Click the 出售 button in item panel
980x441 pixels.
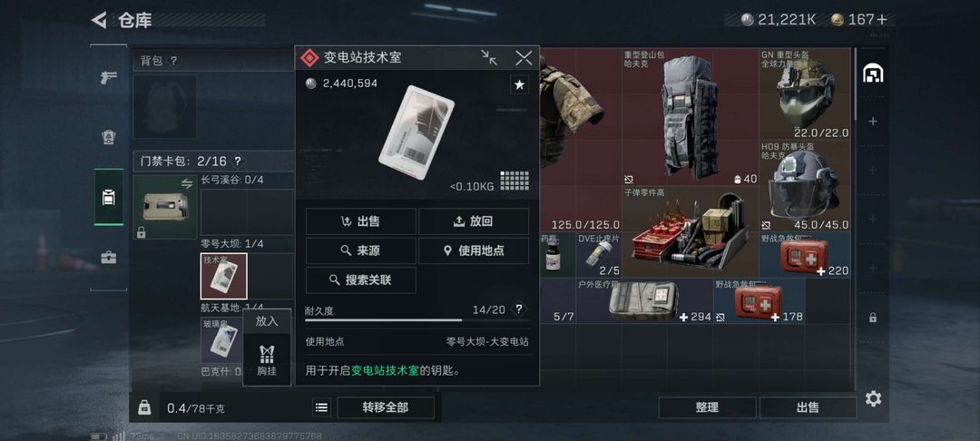click(x=360, y=221)
